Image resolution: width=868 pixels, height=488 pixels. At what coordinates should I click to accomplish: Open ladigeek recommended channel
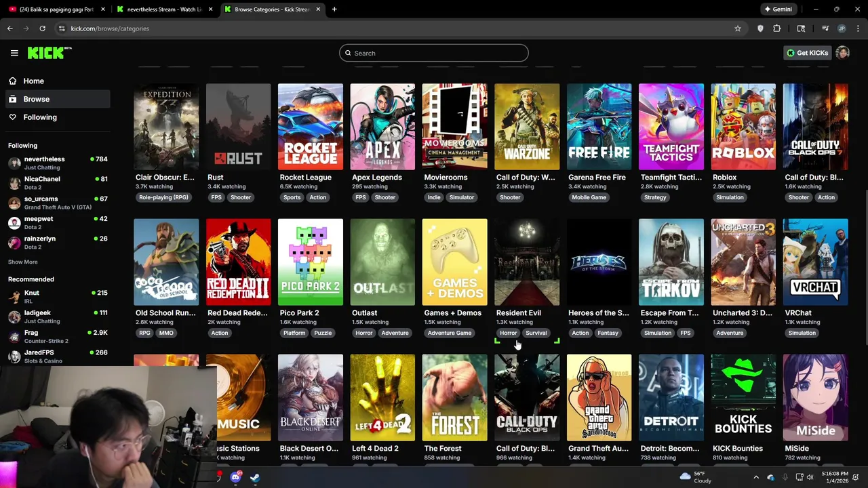click(x=58, y=317)
